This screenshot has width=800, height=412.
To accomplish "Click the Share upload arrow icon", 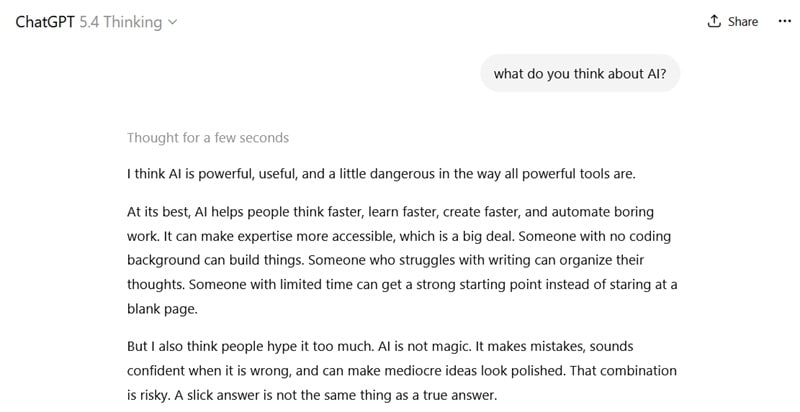I will point(714,22).
